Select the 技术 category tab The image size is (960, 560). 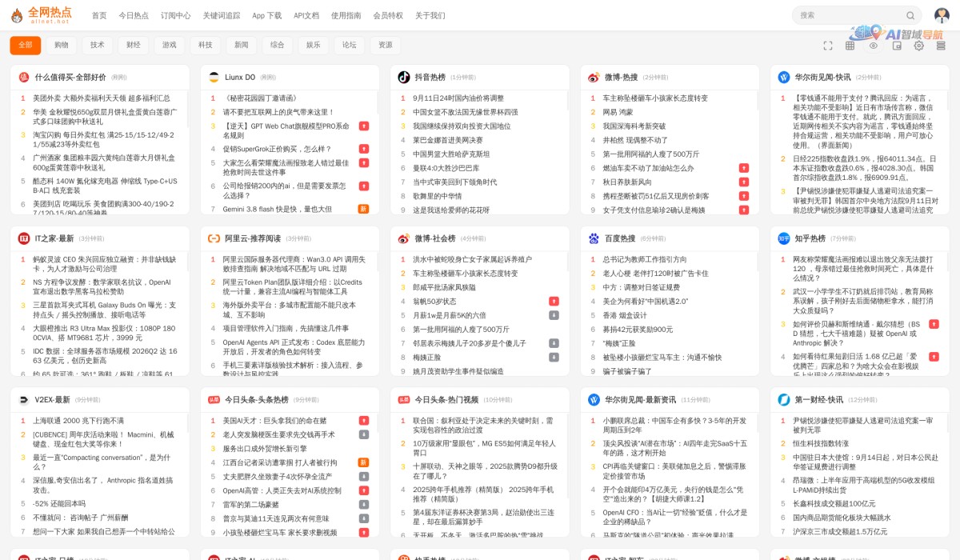coord(98,46)
